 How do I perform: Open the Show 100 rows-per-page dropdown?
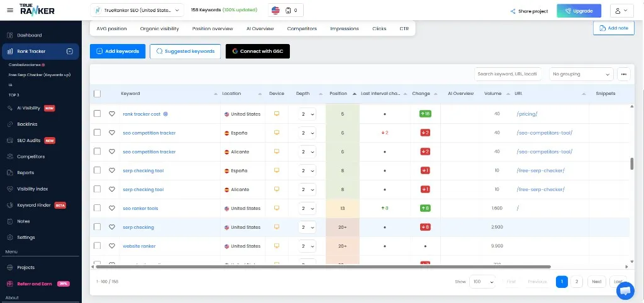(x=482, y=282)
